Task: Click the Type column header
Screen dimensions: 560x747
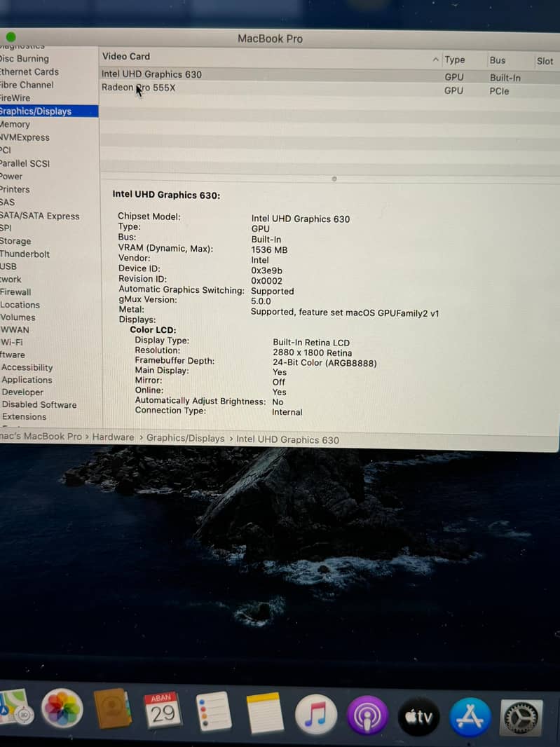Action: 454,60
